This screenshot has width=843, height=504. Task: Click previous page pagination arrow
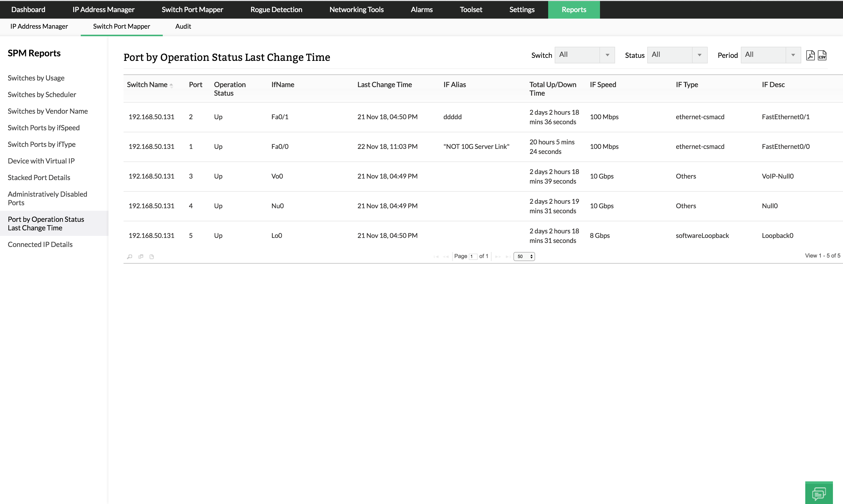coord(446,257)
